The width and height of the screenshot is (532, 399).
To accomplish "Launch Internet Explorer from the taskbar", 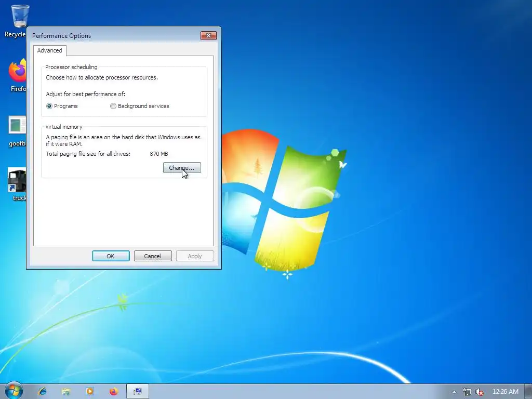I will (x=43, y=392).
